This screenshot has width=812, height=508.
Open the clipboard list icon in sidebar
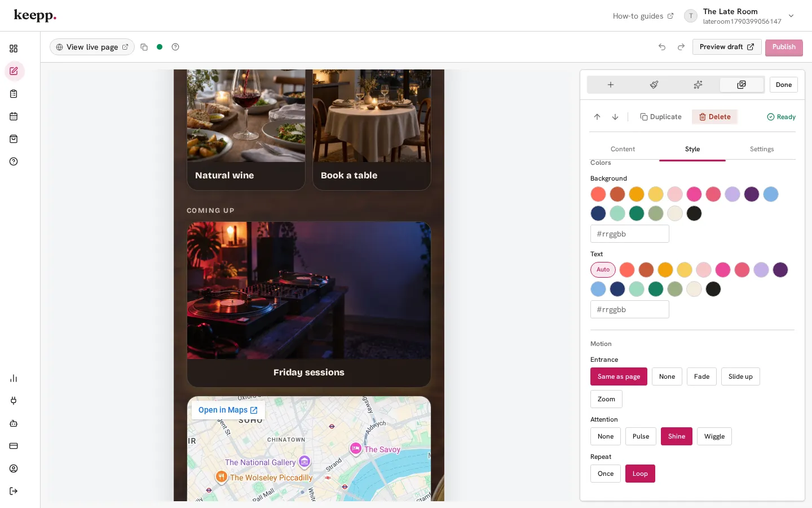click(x=14, y=94)
